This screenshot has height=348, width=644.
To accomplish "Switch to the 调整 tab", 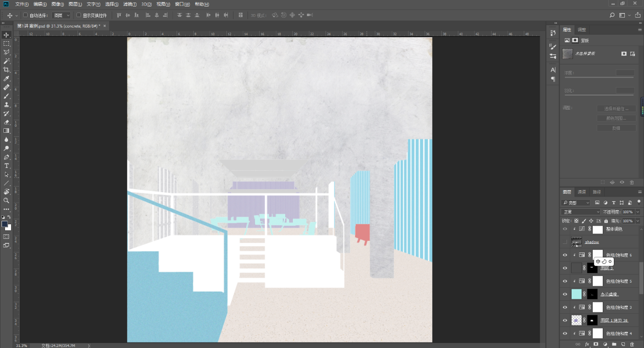I will [x=582, y=30].
